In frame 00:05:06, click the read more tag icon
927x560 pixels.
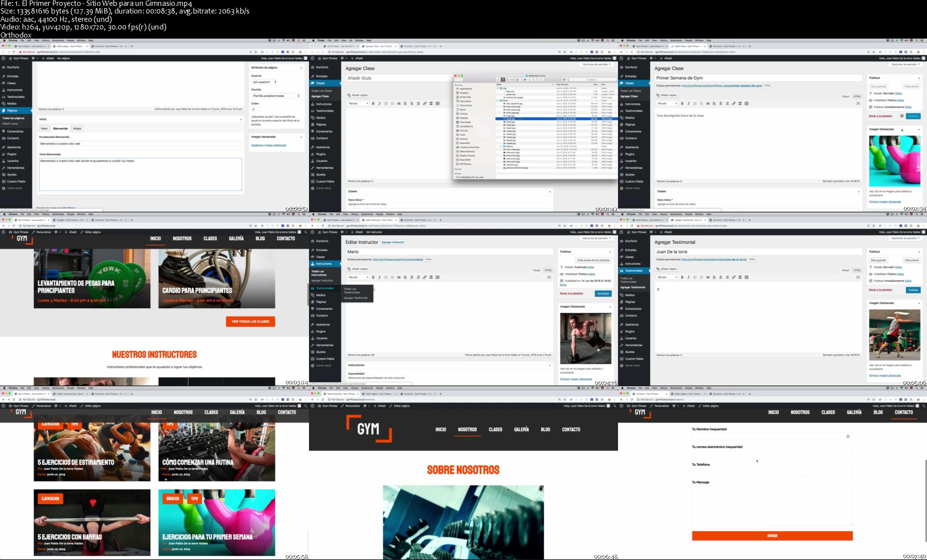(740, 277)
